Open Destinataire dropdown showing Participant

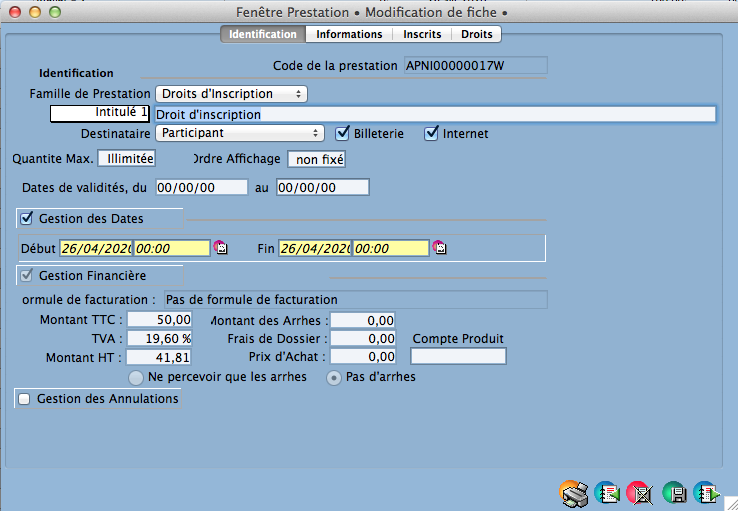tap(240, 133)
